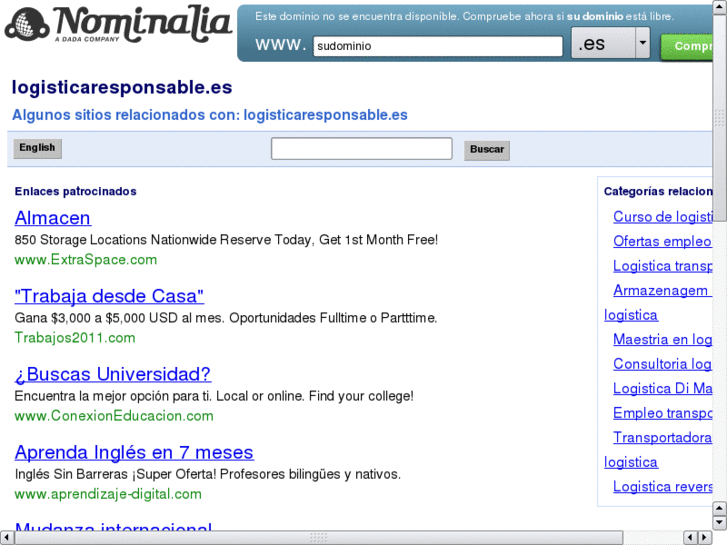Open the Curso de logistica category link
Image resolution: width=727 pixels, height=545 pixels.
coord(663,217)
